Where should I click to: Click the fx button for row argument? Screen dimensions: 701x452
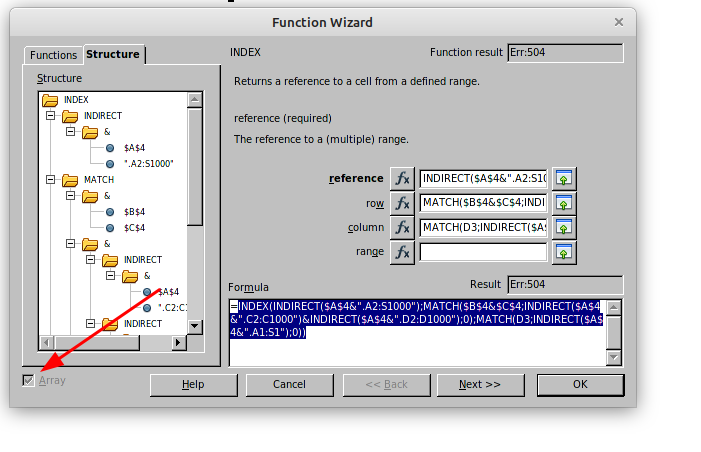[402, 203]
